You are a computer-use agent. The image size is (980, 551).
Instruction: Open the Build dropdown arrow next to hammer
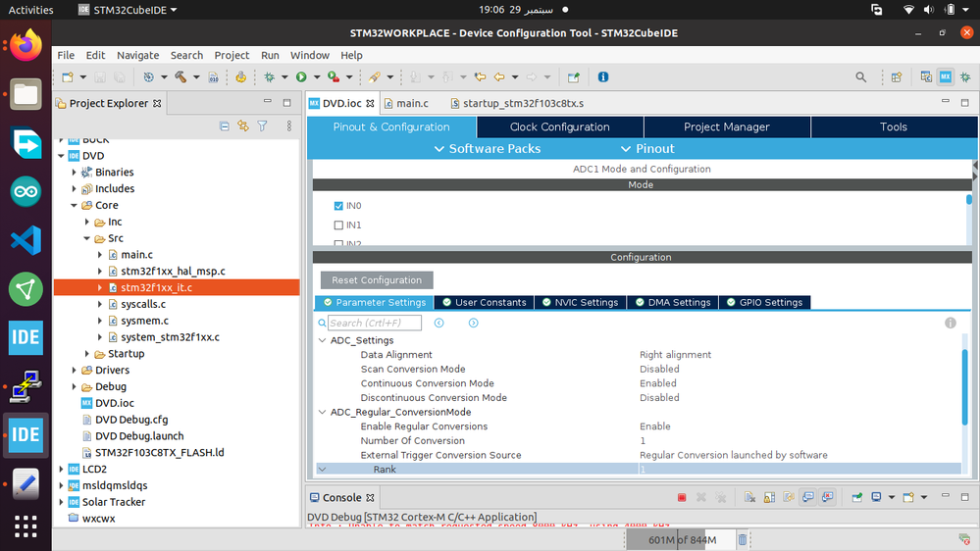point(196,76)
